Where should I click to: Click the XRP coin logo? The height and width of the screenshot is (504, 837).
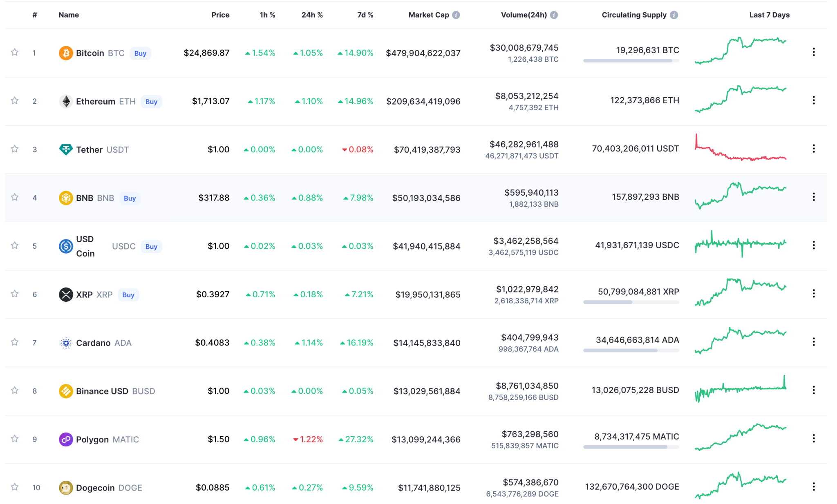(x=65, y=294)
